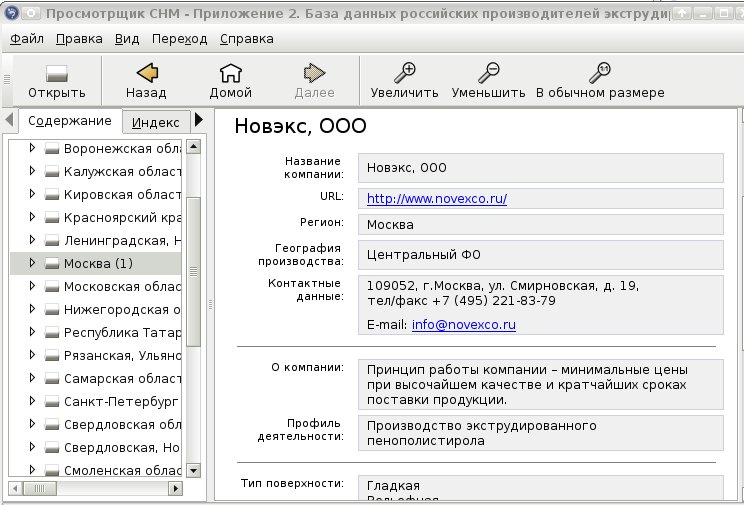The height and width of the screenshot is (505, 744).
Task: Click the tree's scroll-up arrow button
Action: [x=194, y=147]
